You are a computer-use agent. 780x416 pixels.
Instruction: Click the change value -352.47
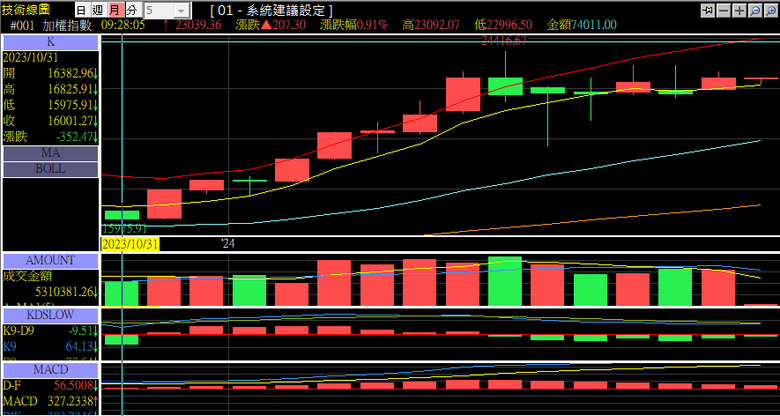point(76,137)
